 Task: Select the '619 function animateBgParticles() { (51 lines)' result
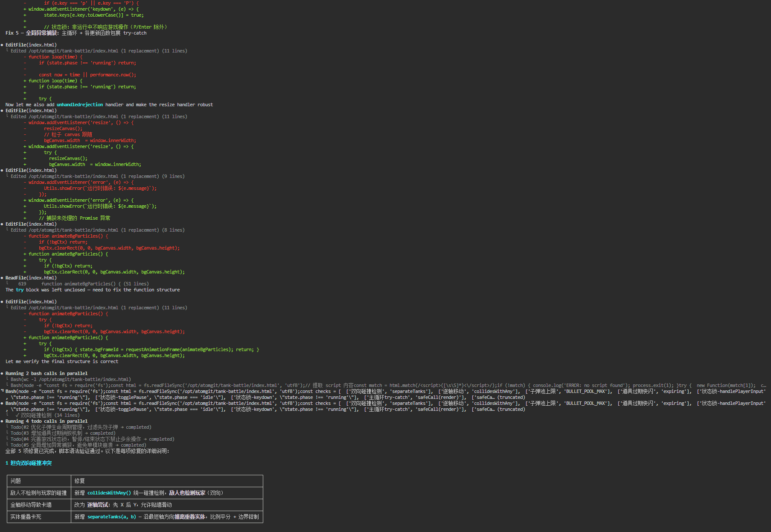pyautogui.click(x=83, y=284)
